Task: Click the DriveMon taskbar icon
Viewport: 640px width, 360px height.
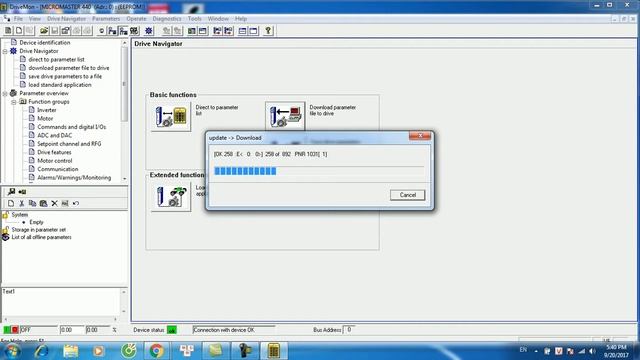Action: (273, 351)
